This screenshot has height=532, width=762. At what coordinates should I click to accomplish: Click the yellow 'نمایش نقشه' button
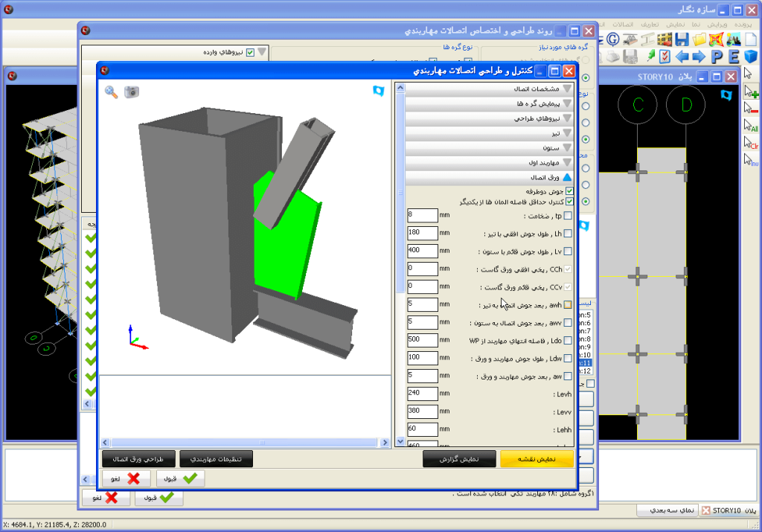[x=537, y=459]
